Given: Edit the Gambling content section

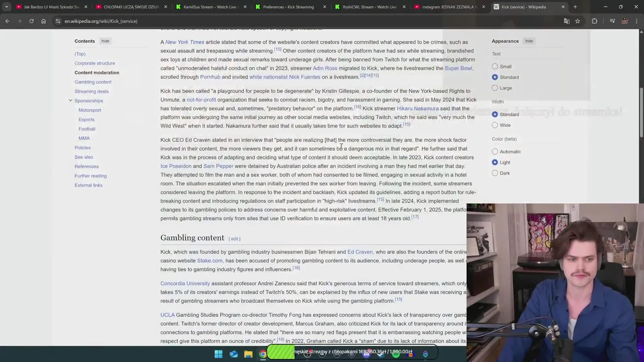Looking at the screenshot, I should click(x=234, y=239).
